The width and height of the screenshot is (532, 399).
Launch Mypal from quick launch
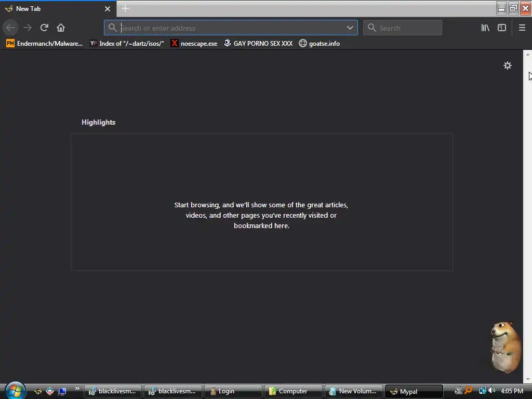point(37,391)
